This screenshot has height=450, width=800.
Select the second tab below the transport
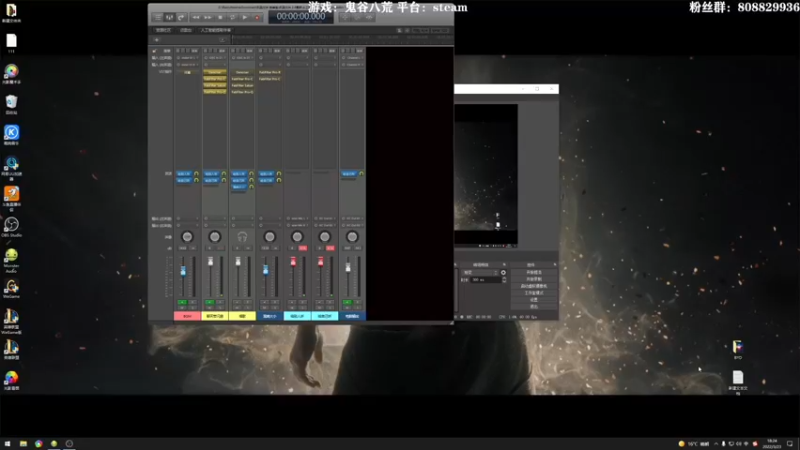pyautogui.click(x=185, y=30)
